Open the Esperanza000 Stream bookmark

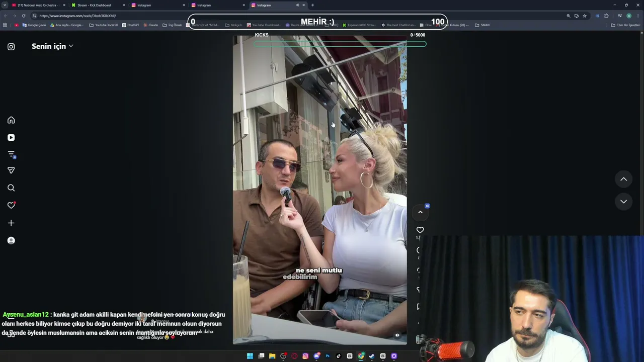click(x=359, y=25)
